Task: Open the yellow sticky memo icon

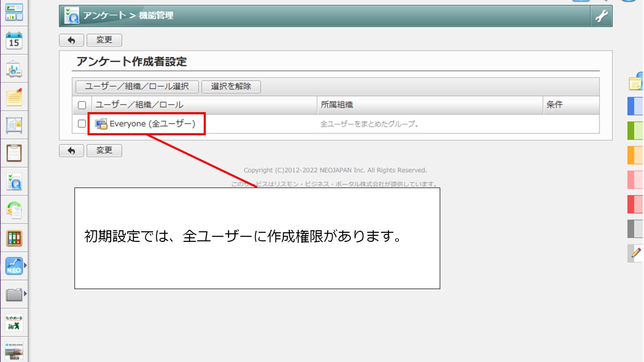Action: pyautogui.click(x=14, y=97)
